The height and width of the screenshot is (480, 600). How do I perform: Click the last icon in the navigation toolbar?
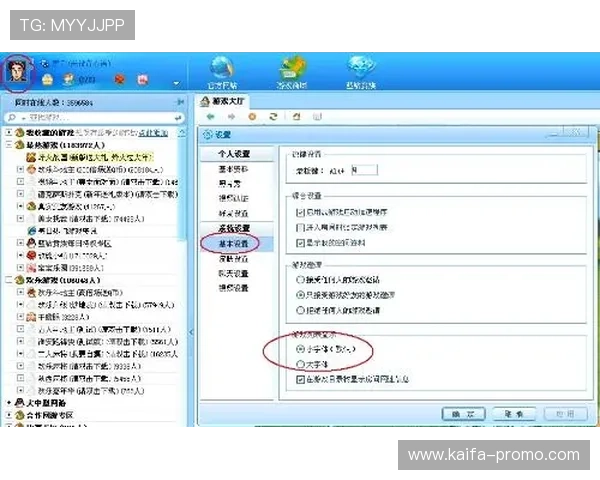(317, 116)
